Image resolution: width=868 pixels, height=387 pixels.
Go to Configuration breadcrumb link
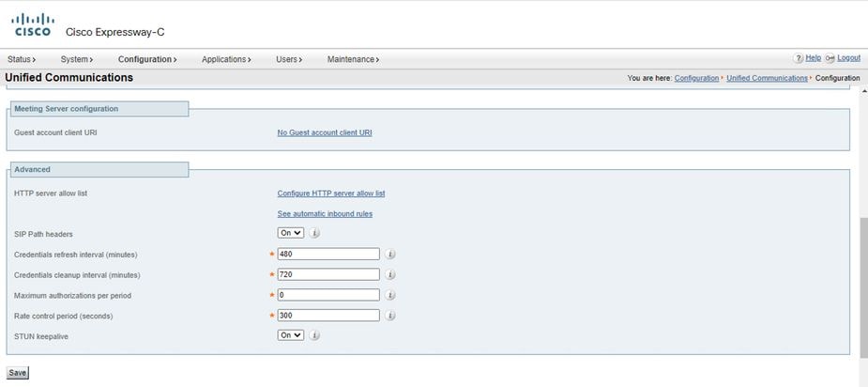pos(696,78)
